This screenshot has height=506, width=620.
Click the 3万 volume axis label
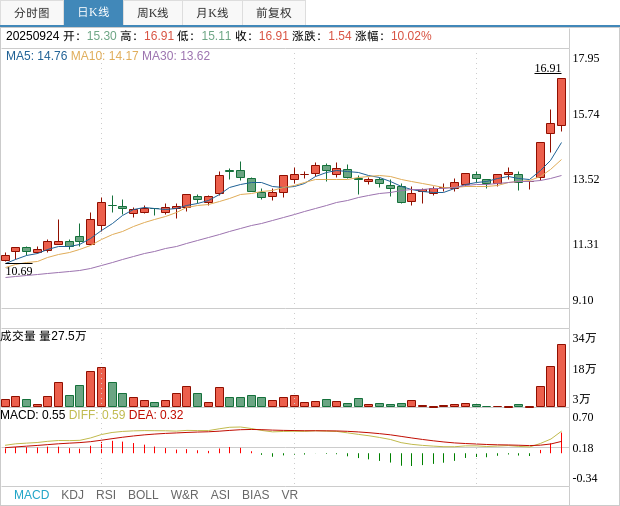(x=581, y=399)
